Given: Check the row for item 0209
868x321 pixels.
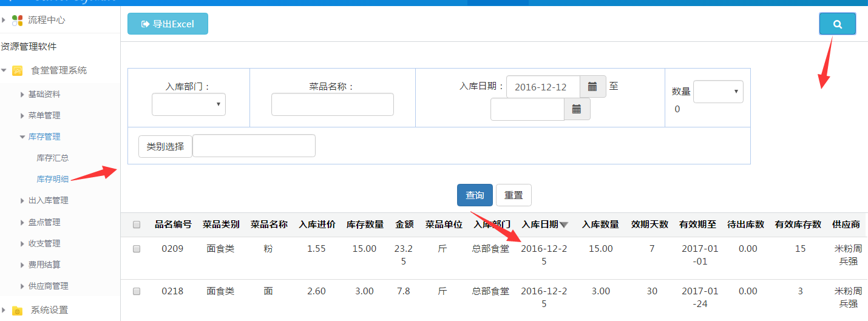Looking at the screenshot, I should click(137, 249).
